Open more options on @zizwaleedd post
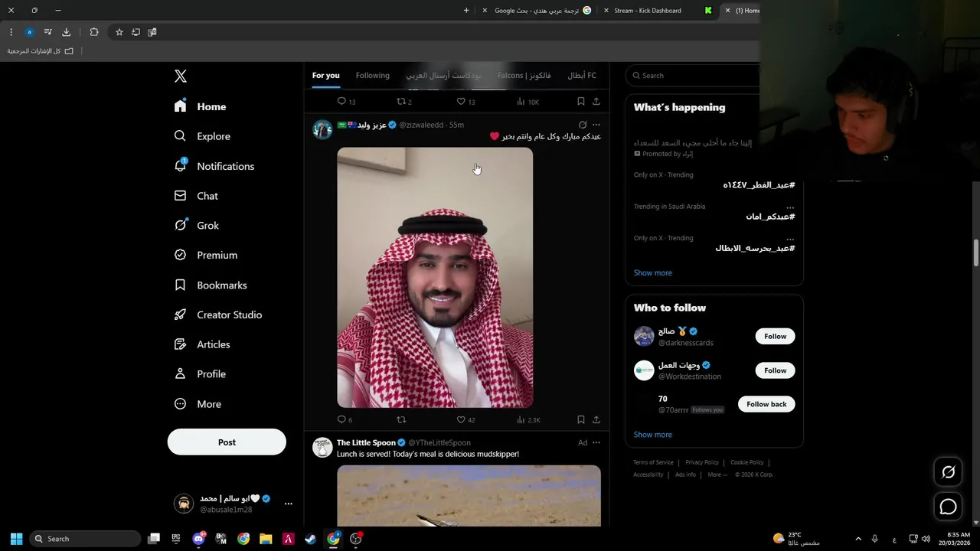This screenshot has height=551, width=980. pos(596,125)
